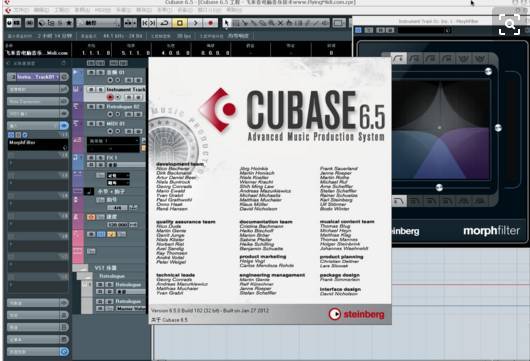Click the visual search icon at top right
This screenshot has height=361, width=530.
509,24
